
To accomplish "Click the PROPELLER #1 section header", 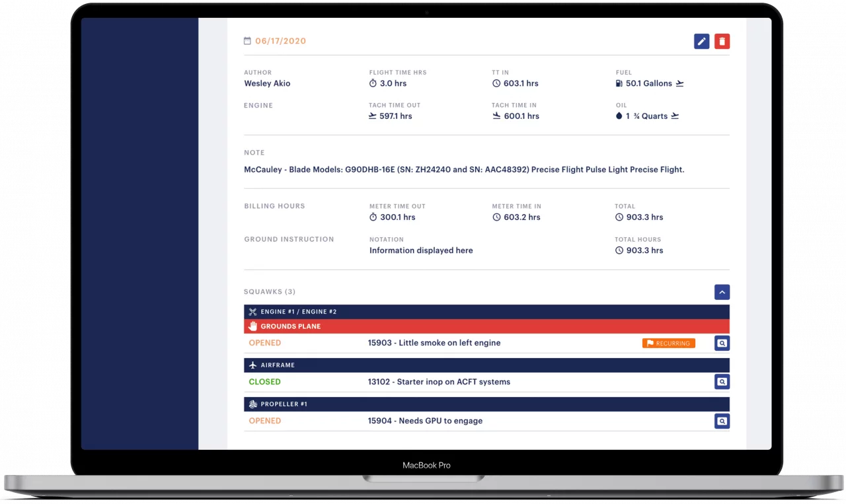I will (486, 404).
